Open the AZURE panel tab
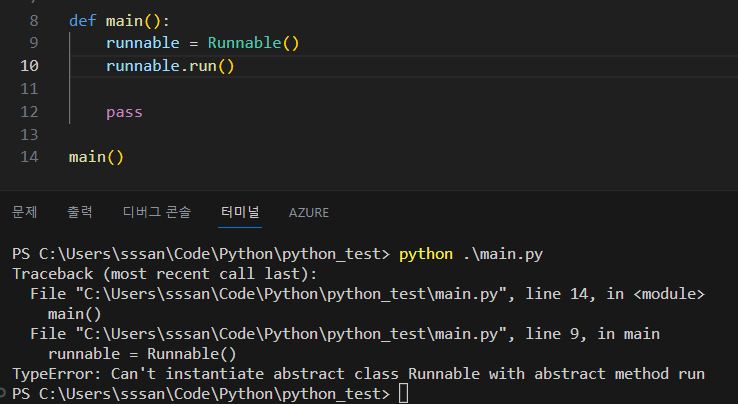Screen dimensions: 738x404 (308, 213)
